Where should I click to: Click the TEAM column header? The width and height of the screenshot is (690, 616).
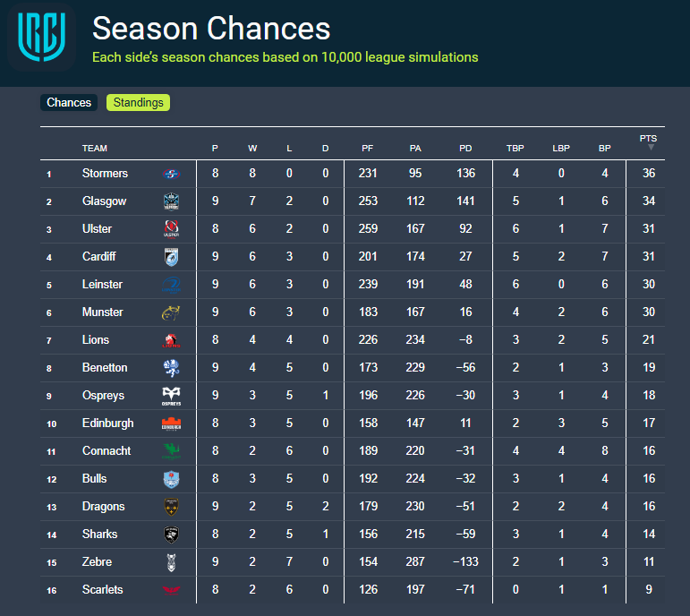click(x=94, y=149)
